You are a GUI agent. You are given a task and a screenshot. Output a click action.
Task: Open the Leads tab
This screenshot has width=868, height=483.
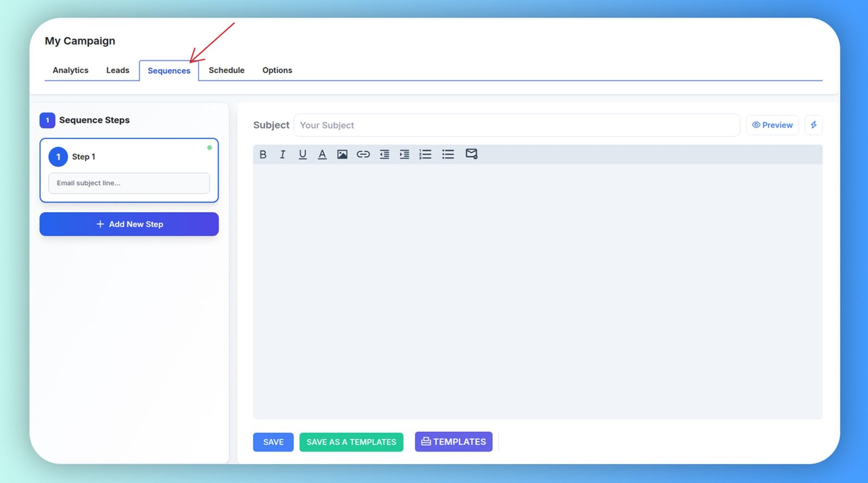[x=118, y=70]
